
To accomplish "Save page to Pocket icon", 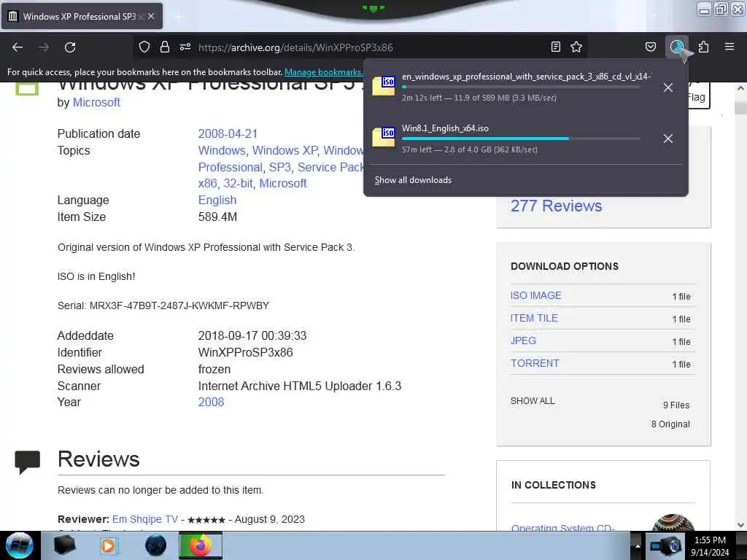I will 650,47.
